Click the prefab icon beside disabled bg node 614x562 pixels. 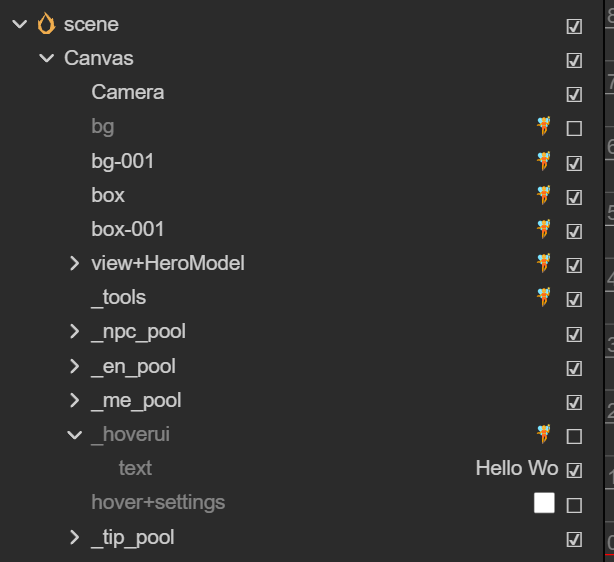pos(544,127)
